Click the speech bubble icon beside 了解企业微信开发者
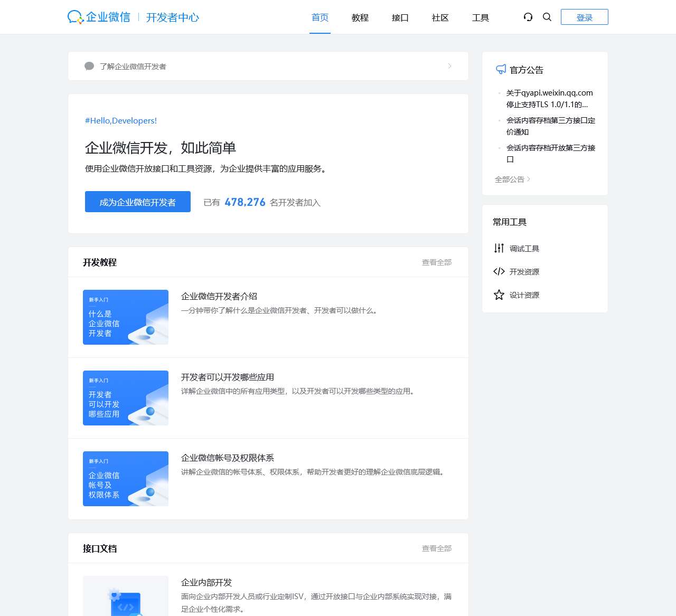The height and width of the screenshot is (616, 676). click(x=89, y=66)
